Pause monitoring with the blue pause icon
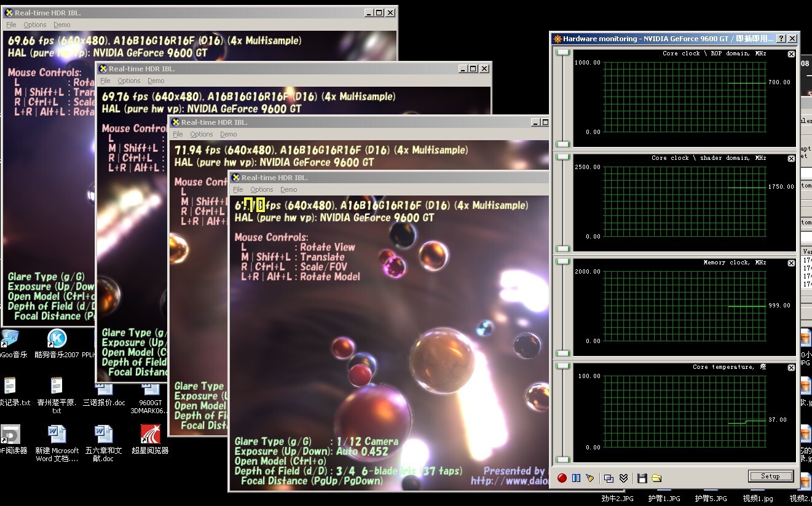812x506 pixels. tap(576, 478)
